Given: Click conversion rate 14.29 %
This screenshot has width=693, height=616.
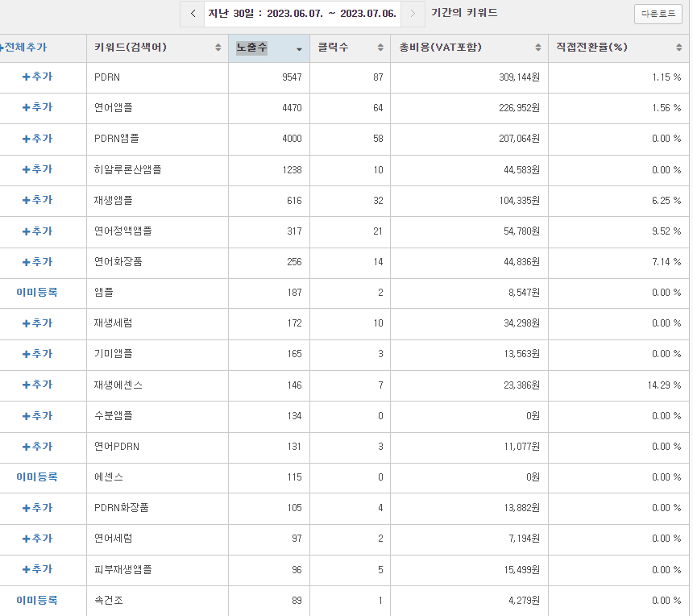Looking at the screenshot, I should 664,385.
